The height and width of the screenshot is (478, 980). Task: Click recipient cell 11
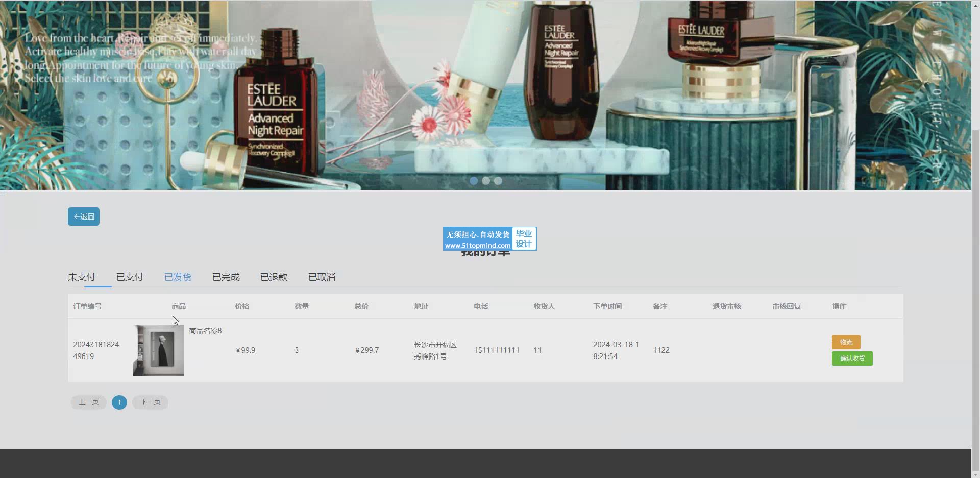[537, 350]
